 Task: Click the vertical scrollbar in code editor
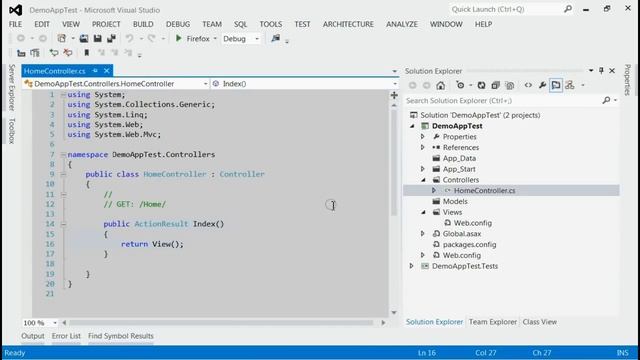tap(394, 162)
